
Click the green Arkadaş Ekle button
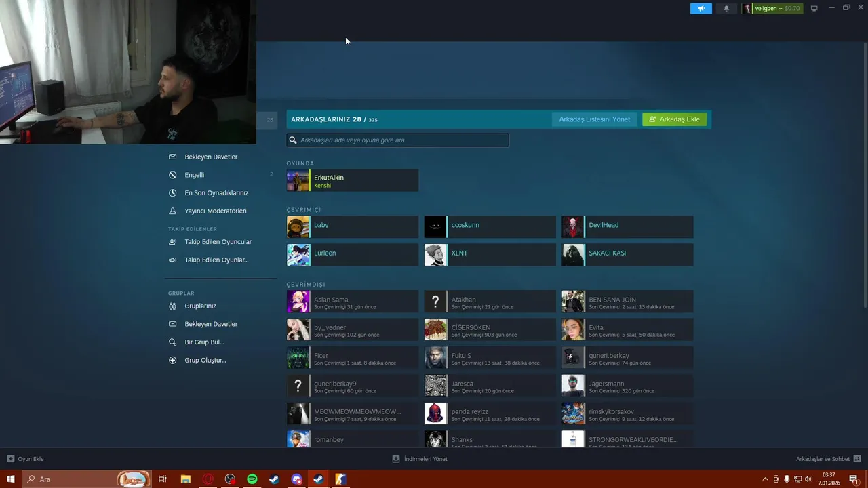tap(674, 119)
